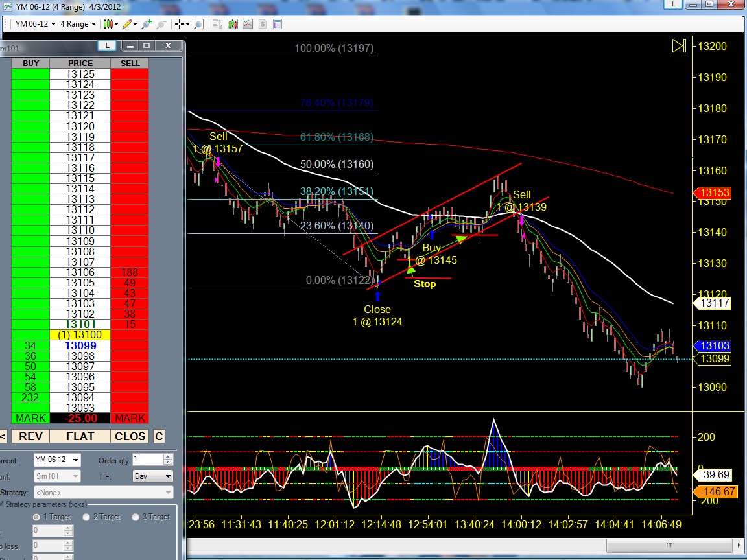Screen dimensions: 747x560
Task: Increase Order qty with up stepper
Action: coord(168,457)
